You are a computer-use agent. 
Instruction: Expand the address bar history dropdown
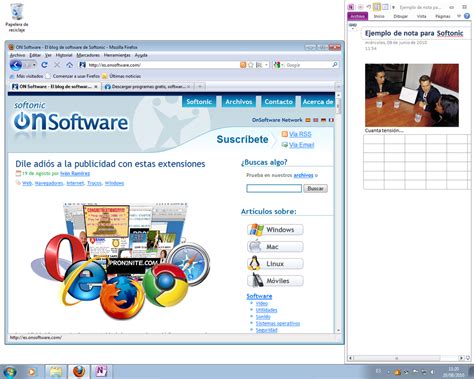tap(266, 65)
